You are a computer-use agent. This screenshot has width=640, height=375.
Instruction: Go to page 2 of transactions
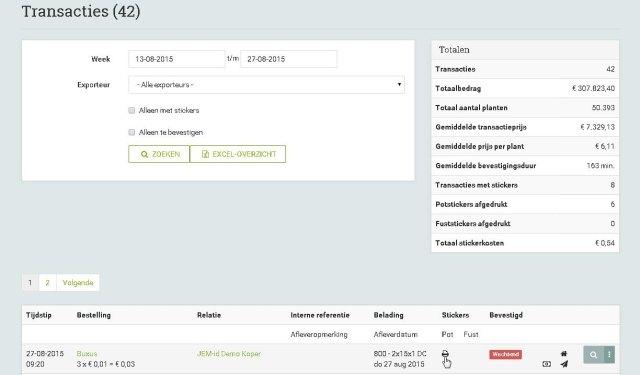point(47,282)
